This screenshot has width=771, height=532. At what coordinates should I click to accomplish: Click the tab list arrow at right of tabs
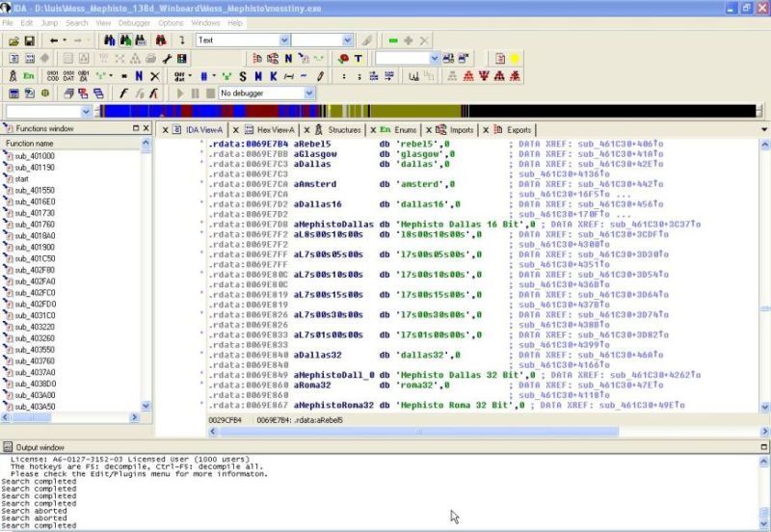tap(764, 129)
